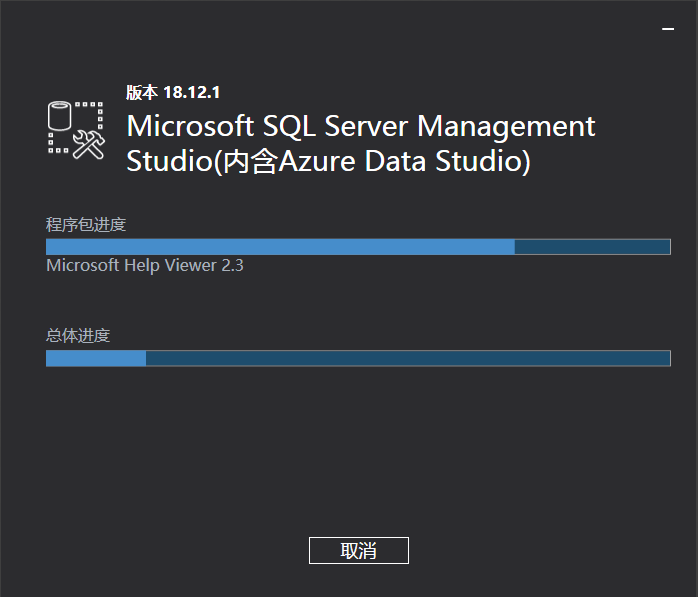Click the filled part of 总体进度 bar
The image size is (698, 597).
[x=96, y=358]
